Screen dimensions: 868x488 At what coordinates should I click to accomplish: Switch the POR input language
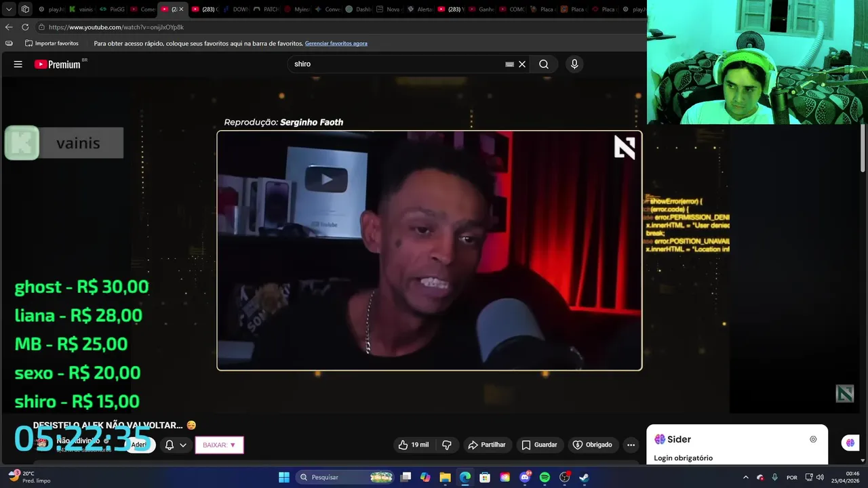pos(792,477)
